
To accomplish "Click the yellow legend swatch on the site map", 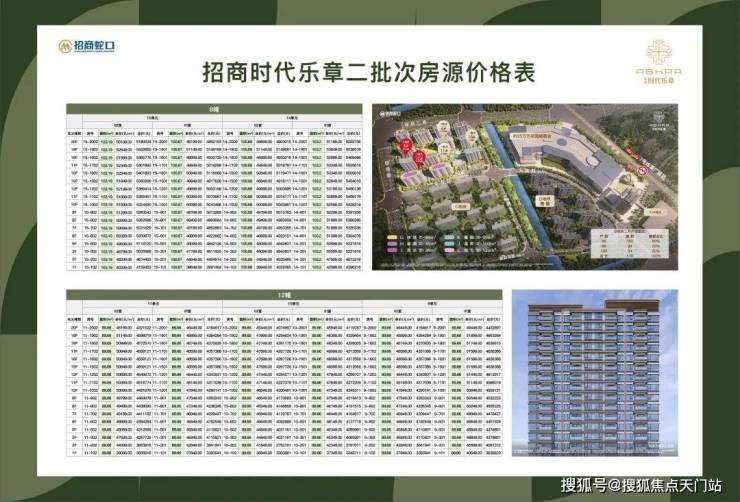I will coord(392,237).
